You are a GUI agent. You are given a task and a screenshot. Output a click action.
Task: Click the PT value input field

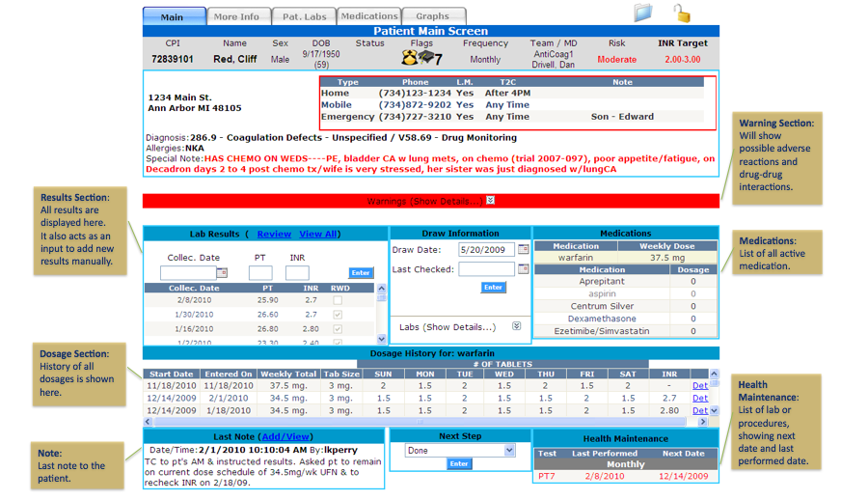tap(260, 273)
